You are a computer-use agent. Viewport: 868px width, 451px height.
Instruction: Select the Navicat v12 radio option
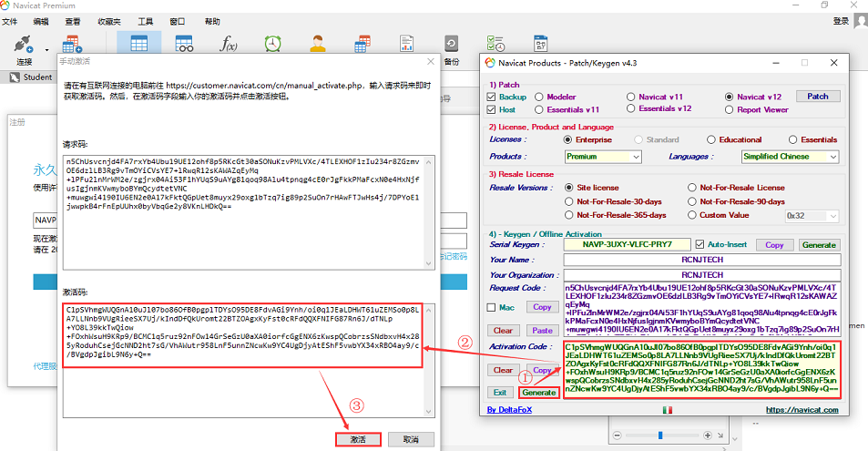pos(729,97)
